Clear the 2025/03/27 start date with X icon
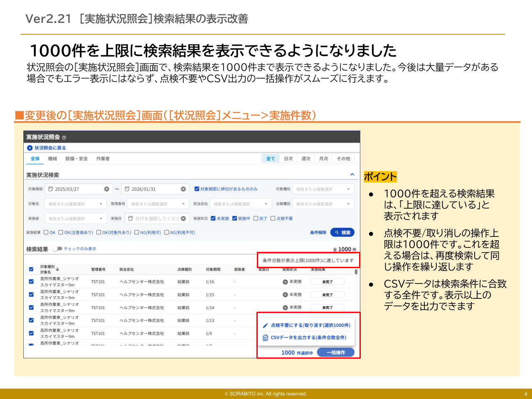The width and height of the screenshot is (532, 399). click(106, 189)
